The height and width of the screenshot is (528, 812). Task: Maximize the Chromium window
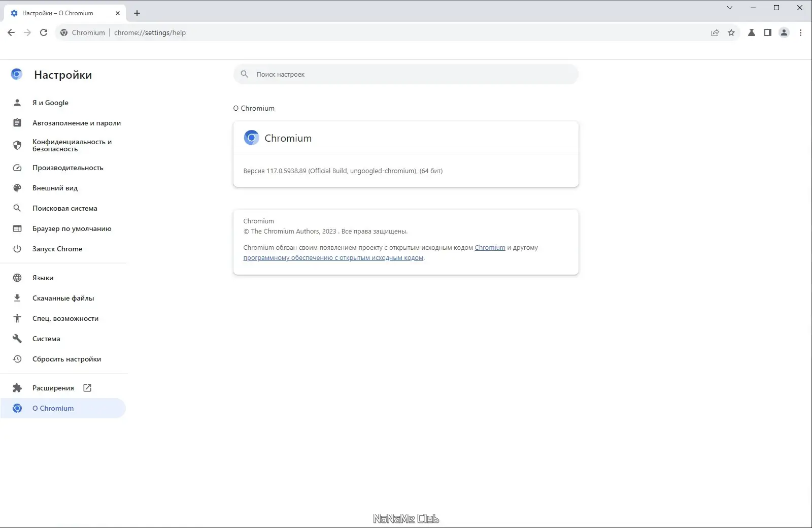tap(776, 8)
